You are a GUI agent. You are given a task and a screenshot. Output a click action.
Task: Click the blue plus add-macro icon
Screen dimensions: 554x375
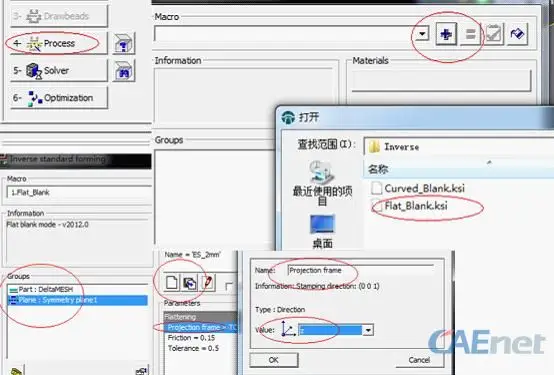446,34
